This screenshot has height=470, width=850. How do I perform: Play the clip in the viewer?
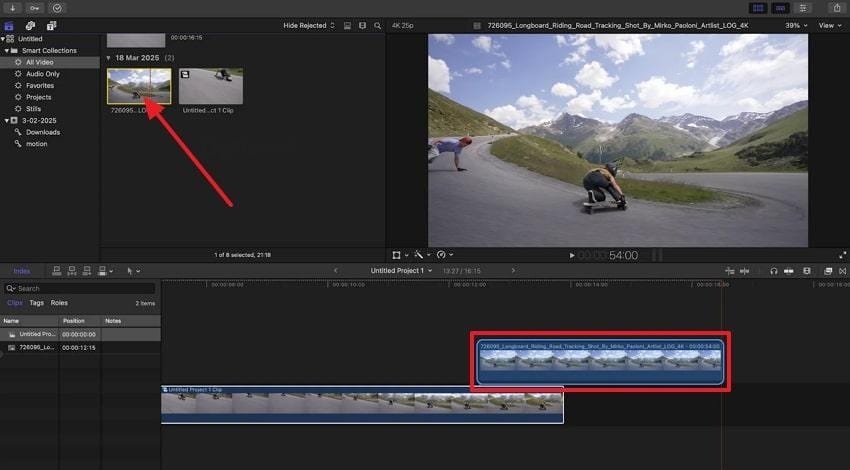tap(571, 255)
